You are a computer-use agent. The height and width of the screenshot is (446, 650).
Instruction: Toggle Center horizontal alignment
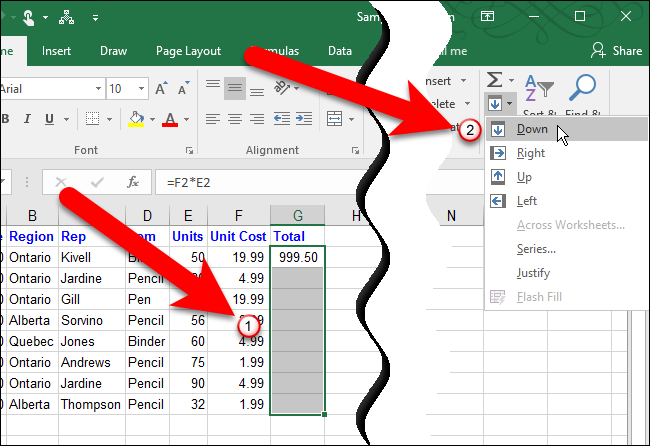(x=235, y=119)
